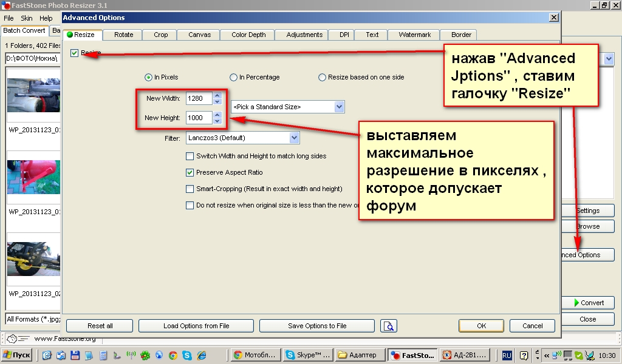The width and height of the screenshot is (622, 364).
Task: Open the Skin menu
Action: [27, 18]
